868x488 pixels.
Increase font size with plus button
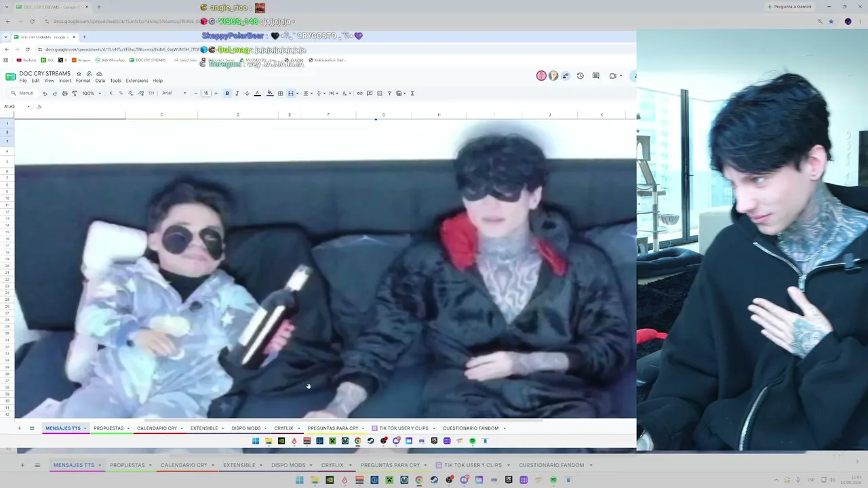point(216,94)
